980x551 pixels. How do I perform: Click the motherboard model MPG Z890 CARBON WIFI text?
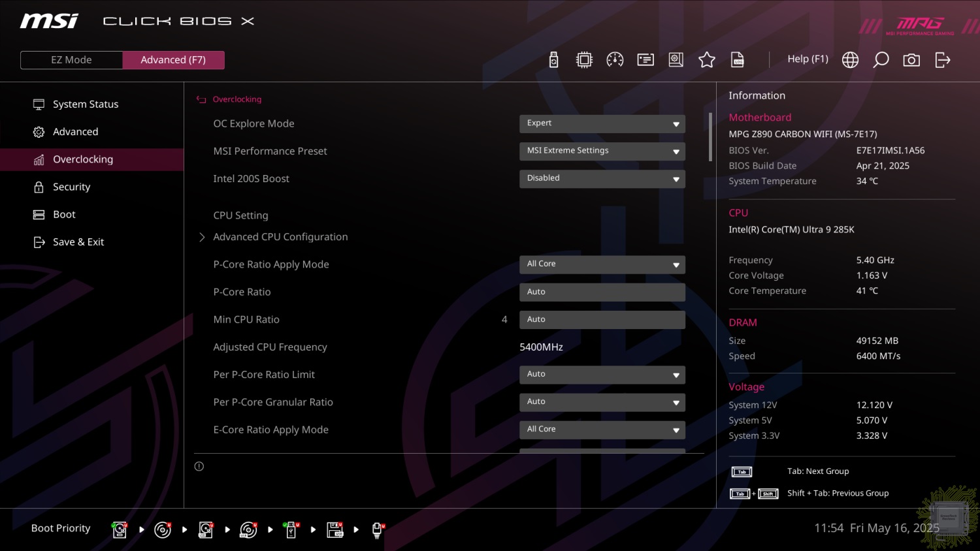[803, 134]
